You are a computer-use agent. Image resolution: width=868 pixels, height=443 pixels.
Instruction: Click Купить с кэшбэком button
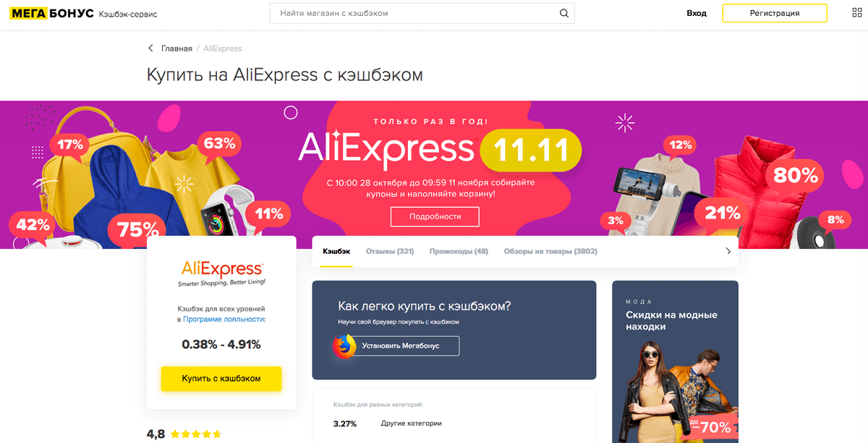click(x=221, y=379)
